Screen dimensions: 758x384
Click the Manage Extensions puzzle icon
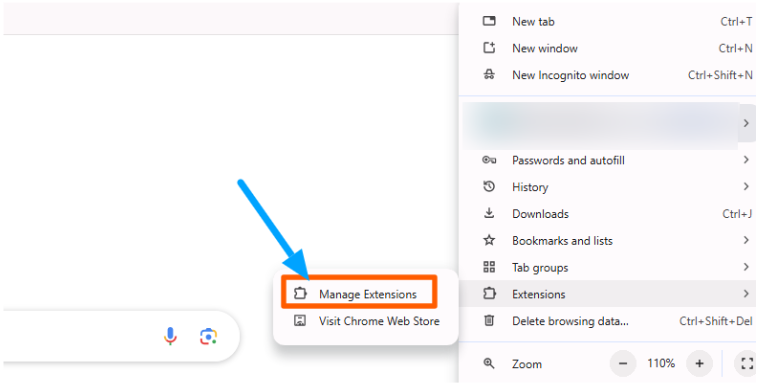click(x=300, y=294)
